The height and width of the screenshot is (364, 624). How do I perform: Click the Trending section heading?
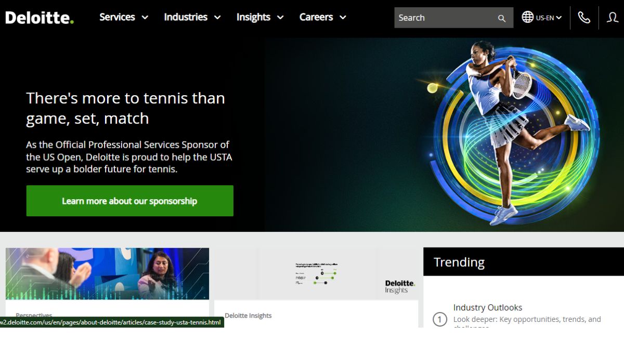coord(459,262)
